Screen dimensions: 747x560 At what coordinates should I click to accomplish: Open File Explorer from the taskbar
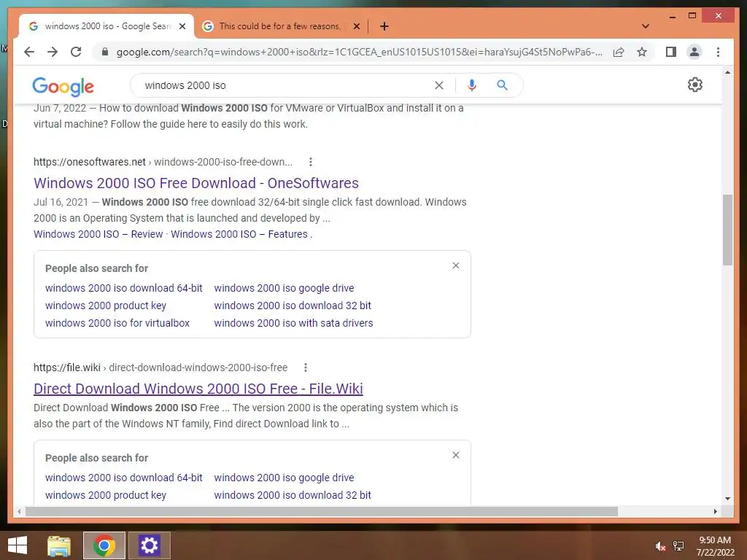point(59,545)
